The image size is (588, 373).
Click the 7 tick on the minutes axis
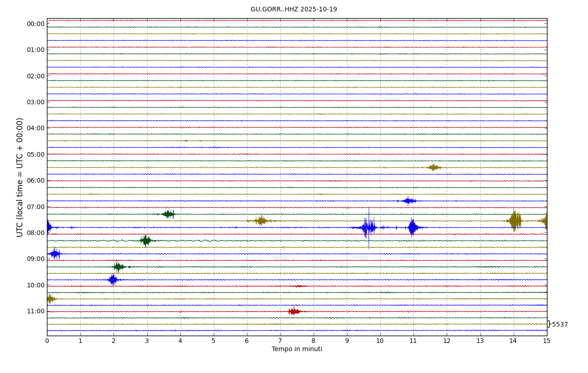[280, 341]
